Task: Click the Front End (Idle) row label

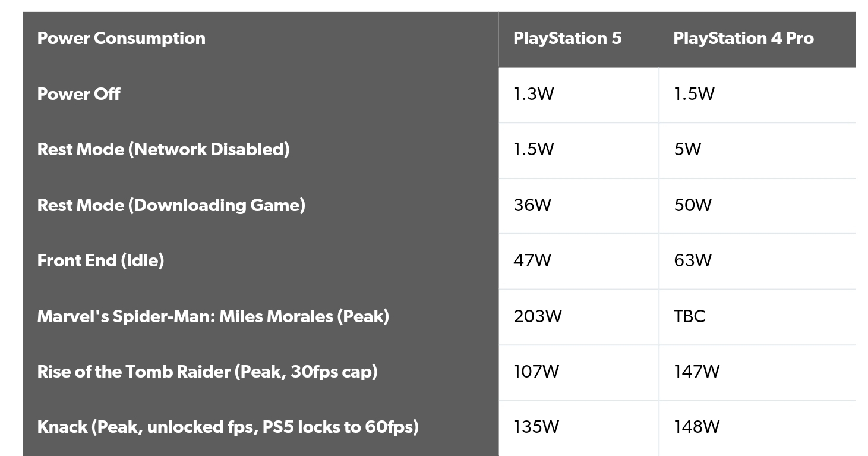Action: click(x=100, y=260)
